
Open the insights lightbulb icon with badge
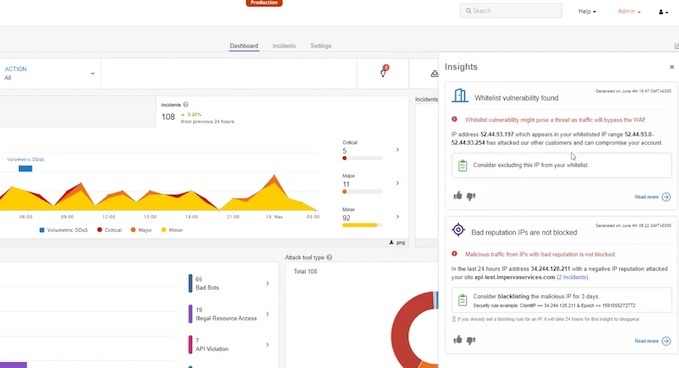pyautogui.click(x=384, y=72)
